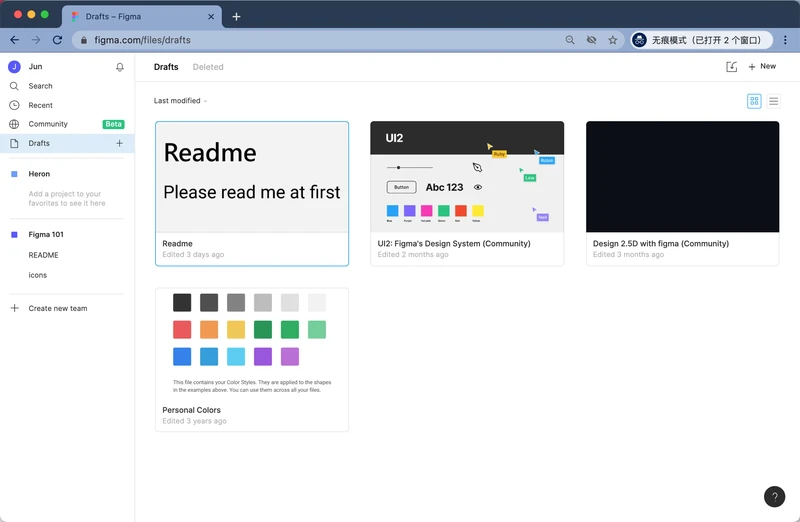The height and width of the screenshot is (522, 800).
Task: Open the Personal Colors file thumbnail
Action: (x=252, y=343)
